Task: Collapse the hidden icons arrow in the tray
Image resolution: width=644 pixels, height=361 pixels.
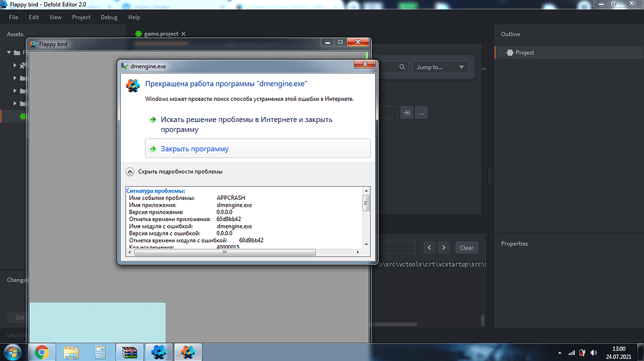Action: [x=559, y=352]
